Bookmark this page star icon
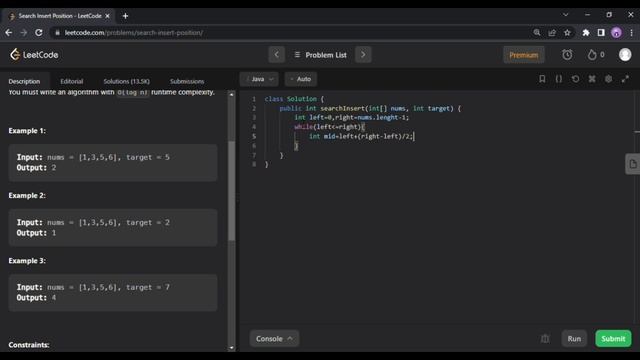Screen dimensions: 640x360 567,33
